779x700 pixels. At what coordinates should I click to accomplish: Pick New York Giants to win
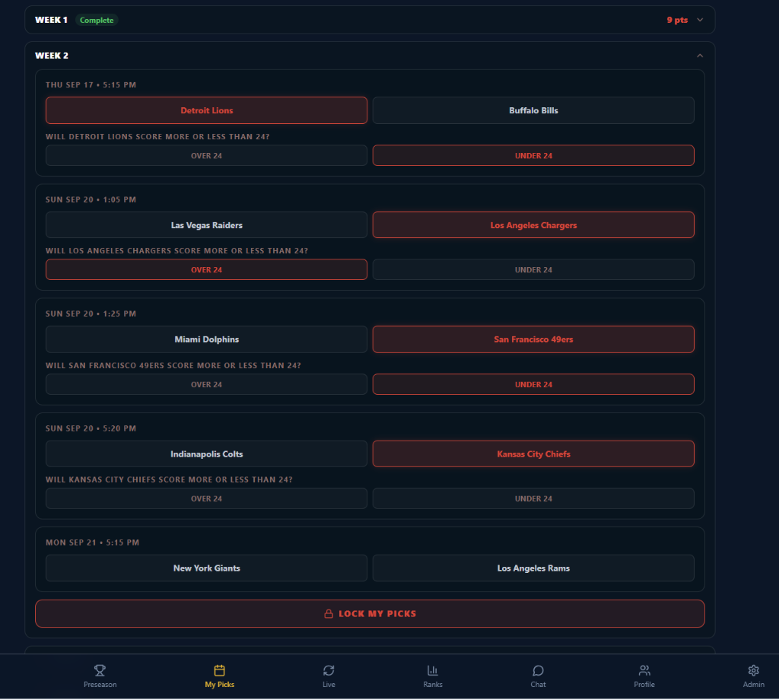click(206, 568)
